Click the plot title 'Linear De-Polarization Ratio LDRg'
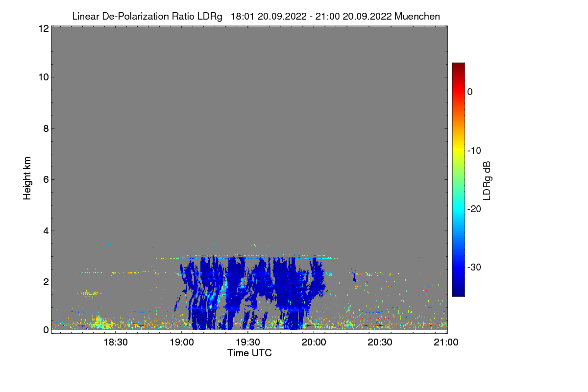The image size is (588, 392). coord(147,16)
